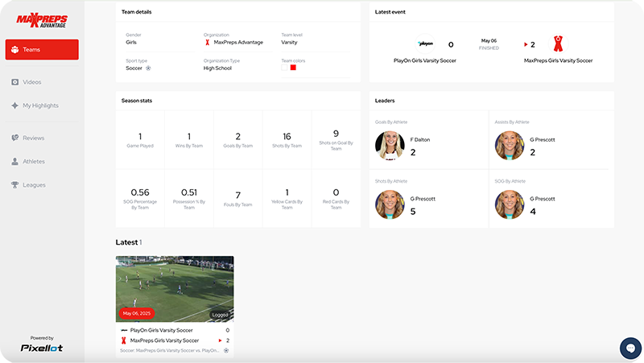Click the MaxPreps logo in video card
Viewport: 644px width, 363px height.
coord(124,340)
